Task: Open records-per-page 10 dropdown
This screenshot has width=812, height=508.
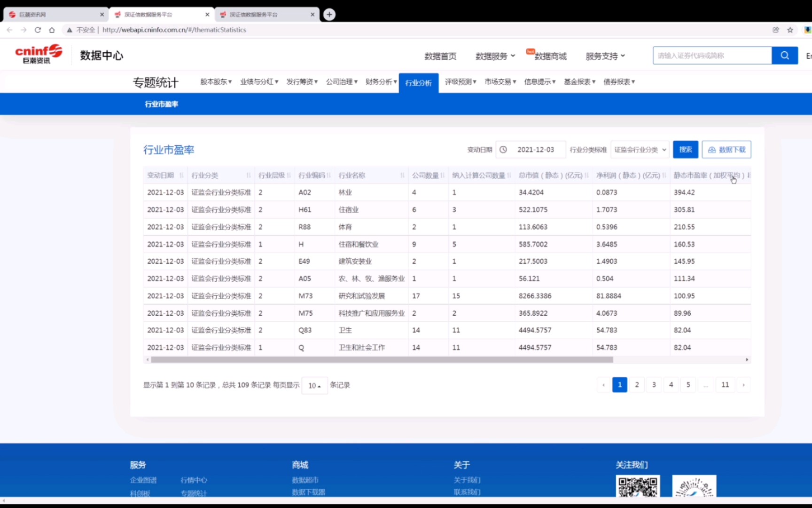Action: [314, 385]
